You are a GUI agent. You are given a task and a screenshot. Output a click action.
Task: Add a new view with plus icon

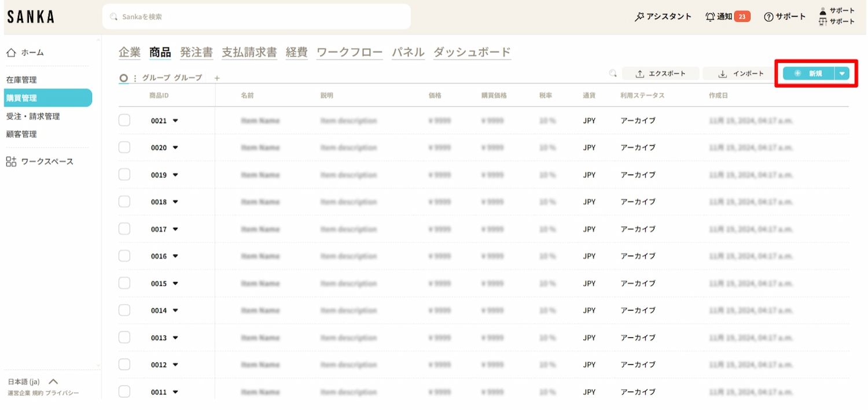217,78
